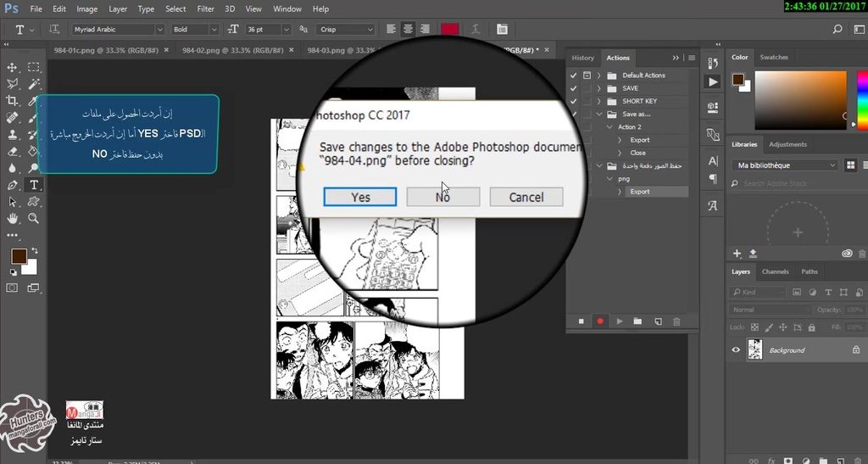Open the Paragraph panel icon

(x=713, y=179)
